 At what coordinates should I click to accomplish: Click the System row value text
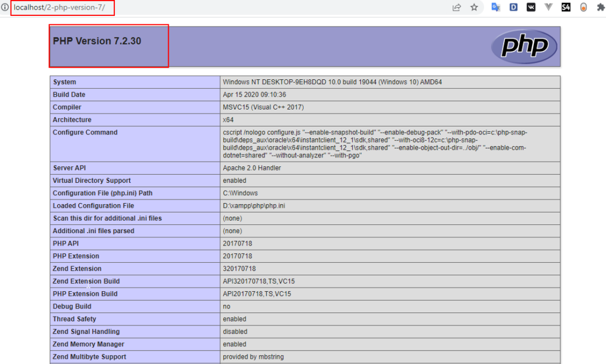332,82
